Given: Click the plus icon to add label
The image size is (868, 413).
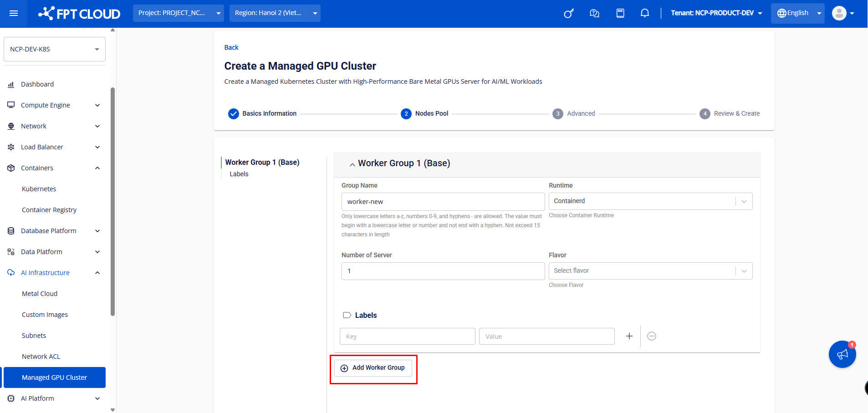Looking at the screenshot, I should click(x=629, y=336).
